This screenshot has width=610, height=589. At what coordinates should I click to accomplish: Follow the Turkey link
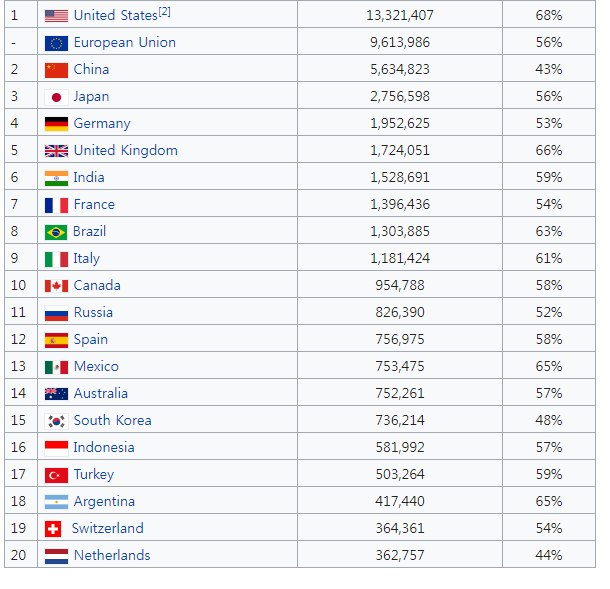[x=94, y=475]
